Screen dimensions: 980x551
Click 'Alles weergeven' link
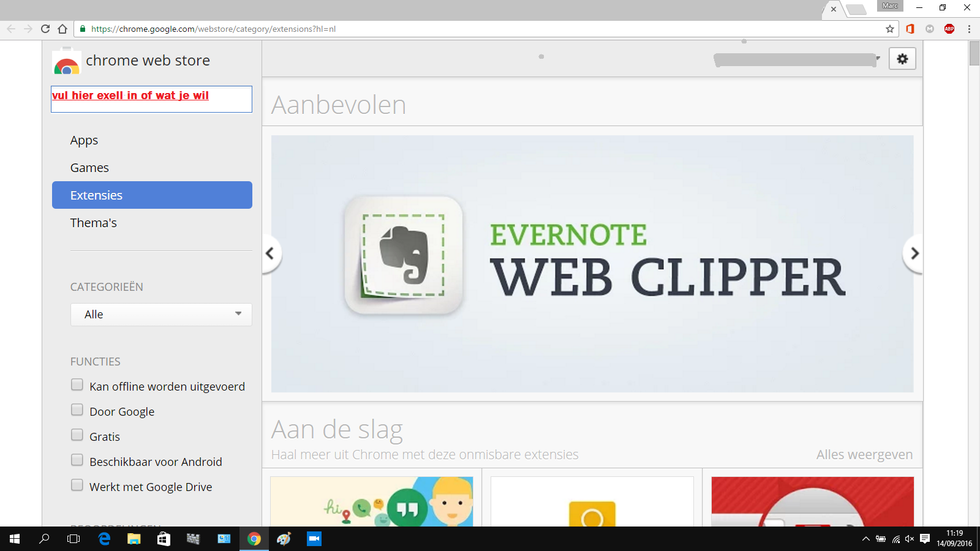[864, 454]
